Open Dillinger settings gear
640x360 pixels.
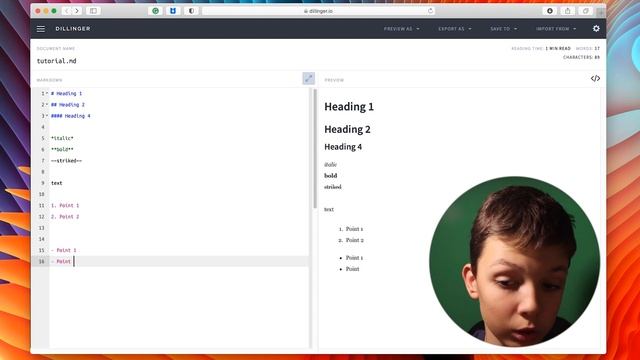(596, 29)
